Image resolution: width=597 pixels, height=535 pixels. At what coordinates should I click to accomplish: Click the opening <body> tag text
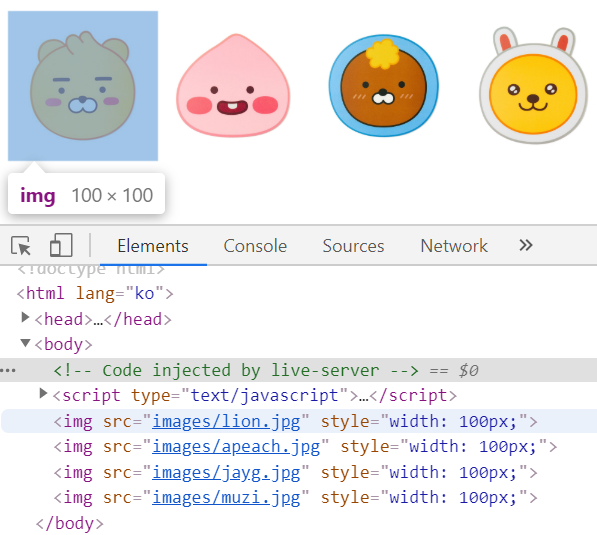tap(64, 345)
